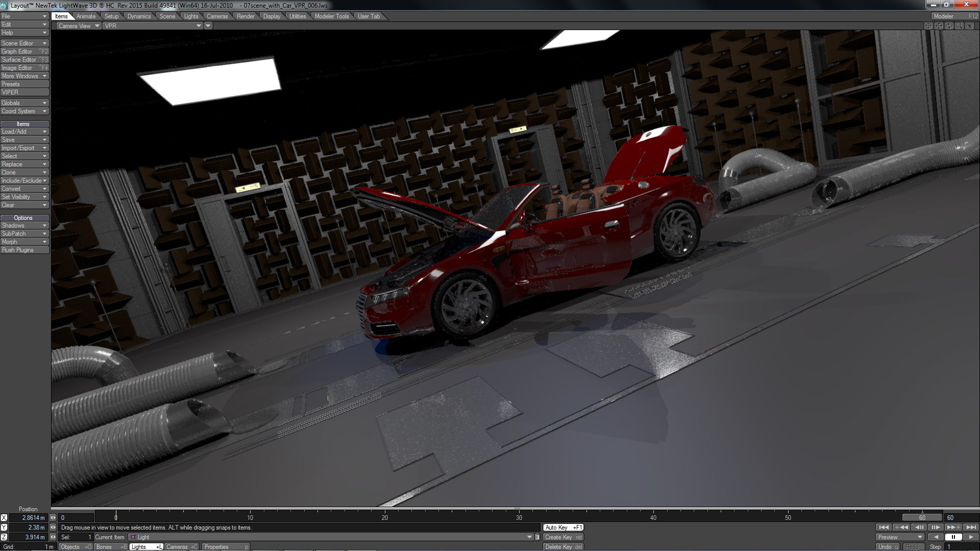Click the viewport pan/move icon
Image resolution: width=980 pixels, height=551 pixels.
pos(939,26)
